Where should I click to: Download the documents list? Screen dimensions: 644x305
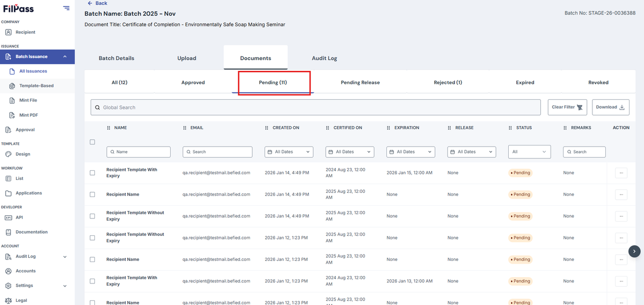(611, 107)
